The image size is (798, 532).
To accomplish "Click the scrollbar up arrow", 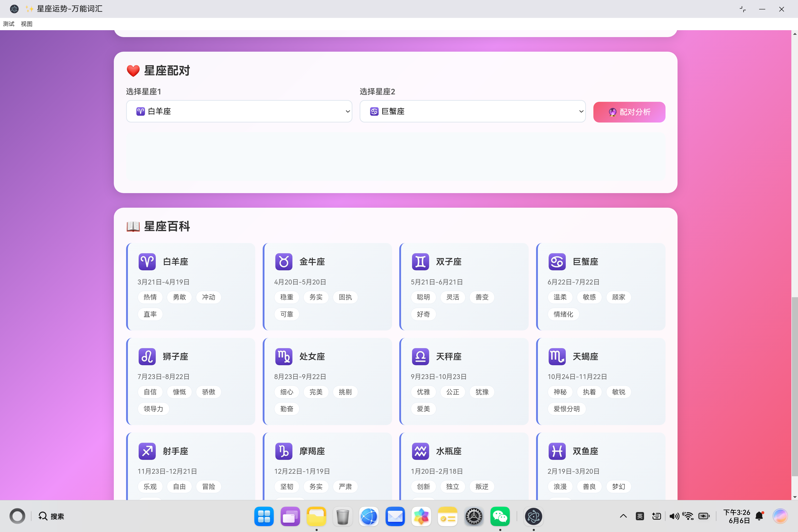I will 795,34.
